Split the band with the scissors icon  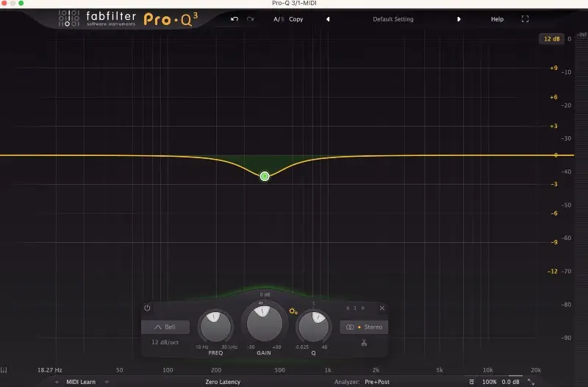tap(364, 343)
